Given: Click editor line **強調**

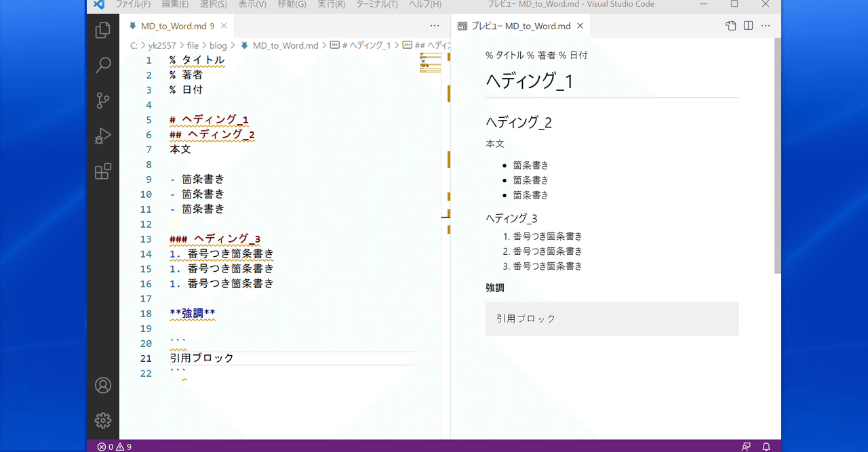Looking at the screenshot, I should (193, 314).
